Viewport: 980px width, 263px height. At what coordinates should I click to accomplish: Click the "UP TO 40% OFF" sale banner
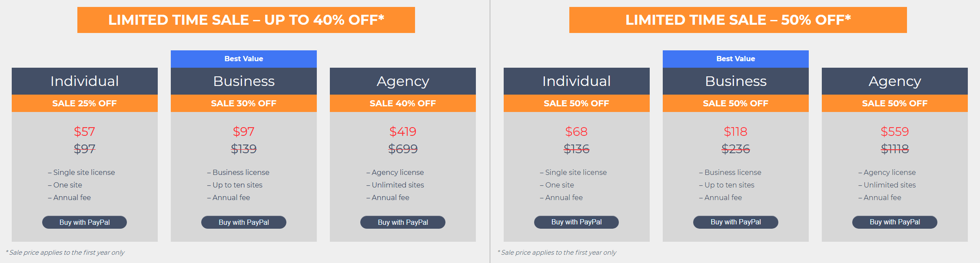pyautogui.click(x=246, y=20)
